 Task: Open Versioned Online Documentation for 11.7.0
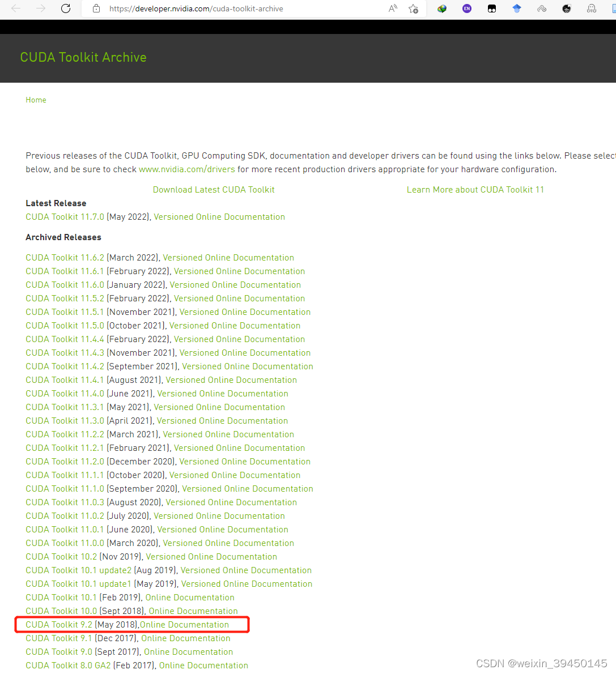point(219,216)
